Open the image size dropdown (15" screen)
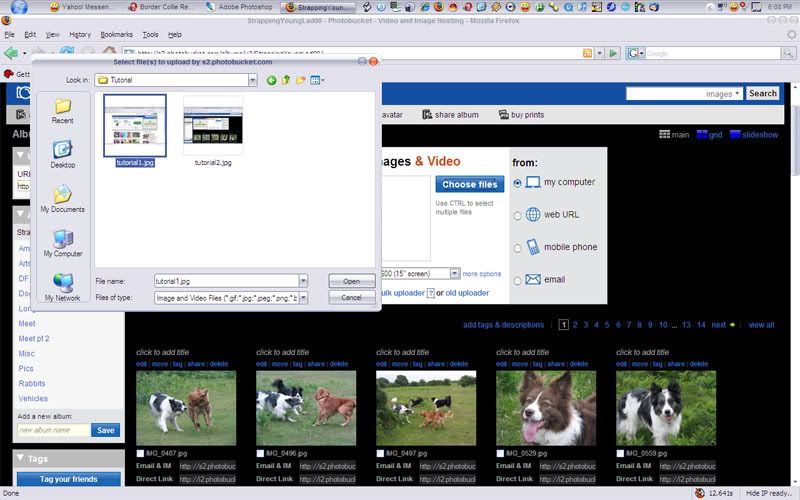The height and width of the screenshot is (500, 800). coord(455,273)
